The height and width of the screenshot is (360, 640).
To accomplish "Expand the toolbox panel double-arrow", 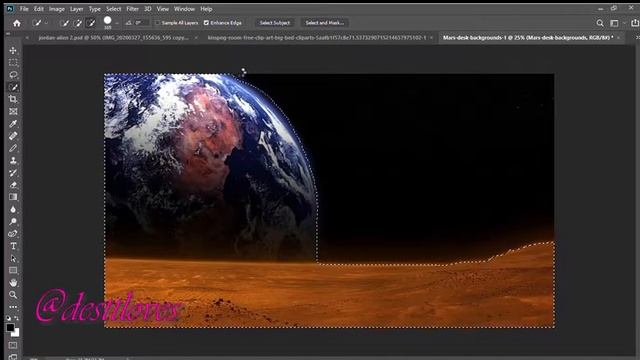I will 9,34.
